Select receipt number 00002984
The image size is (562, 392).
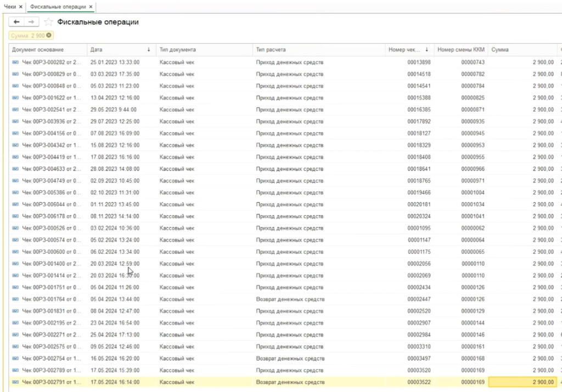419,334
